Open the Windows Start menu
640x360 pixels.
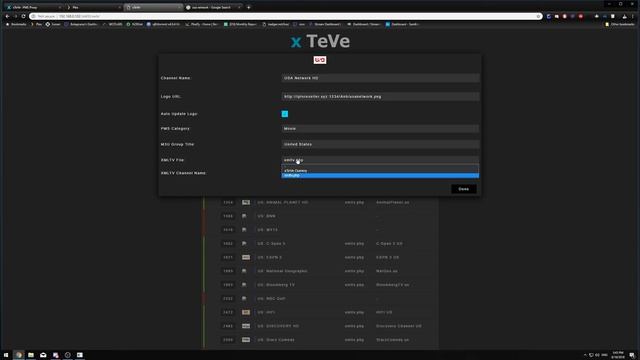point(6,355)
